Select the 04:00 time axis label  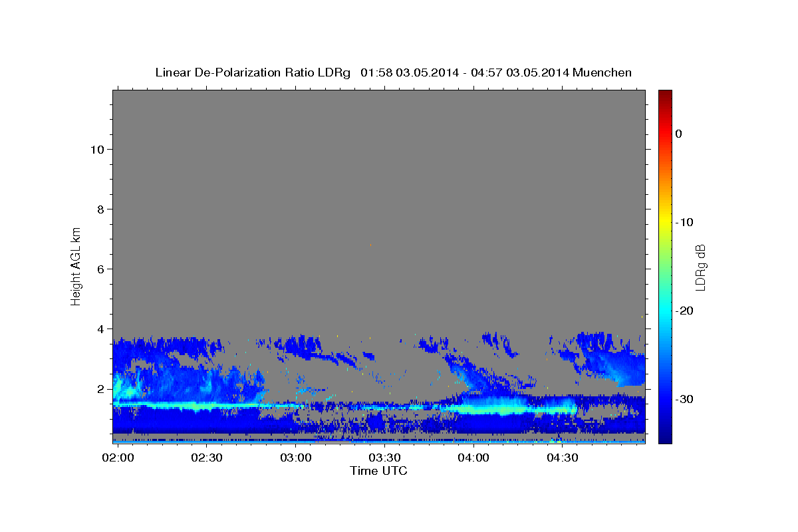tap(473, 458)
